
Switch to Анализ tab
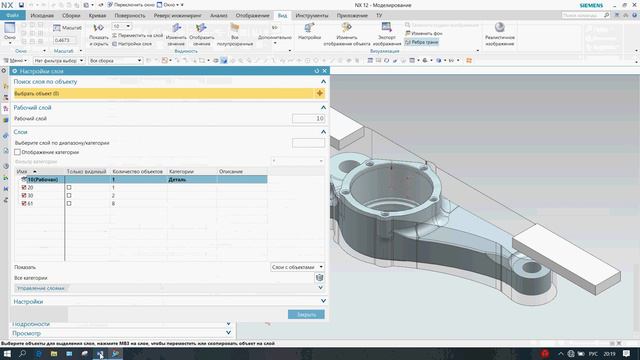click(219, 16)
